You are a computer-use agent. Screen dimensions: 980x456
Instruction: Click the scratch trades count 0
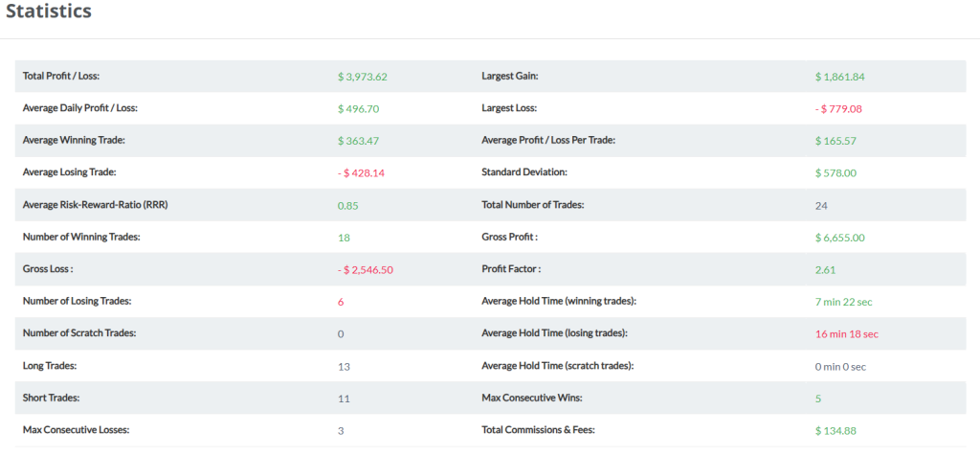341,334
